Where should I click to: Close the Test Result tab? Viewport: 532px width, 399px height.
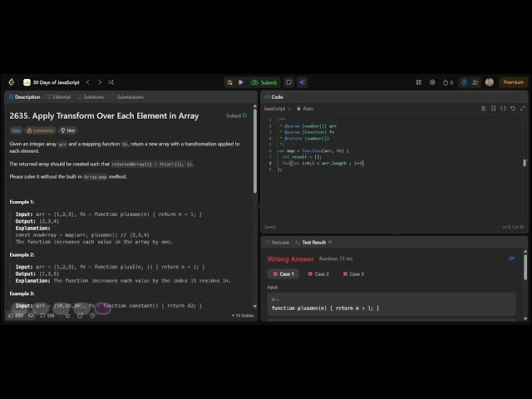pyautogui.click(x=330, y=242)
